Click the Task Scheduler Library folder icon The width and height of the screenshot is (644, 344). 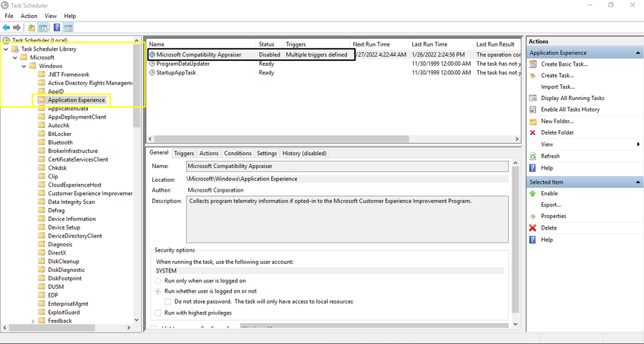(15, 49)
